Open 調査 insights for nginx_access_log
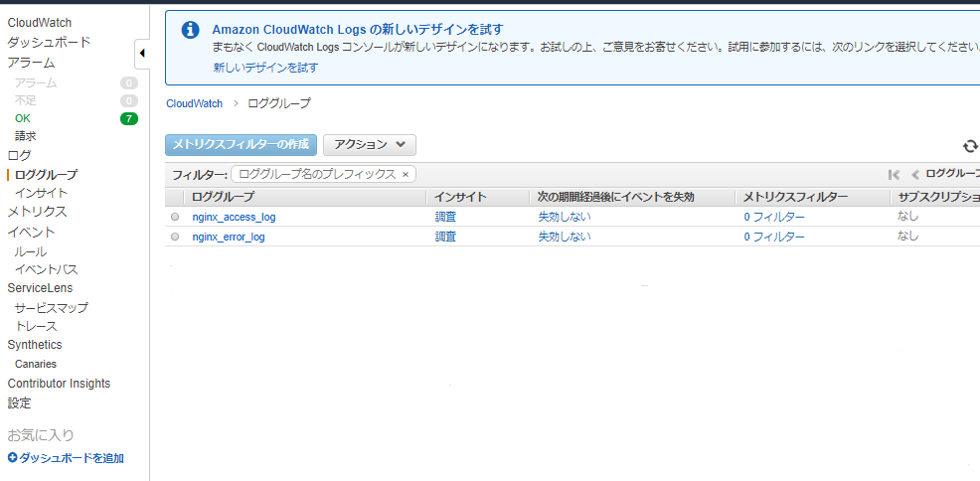 pyautogui.click(x=445, y=217)
